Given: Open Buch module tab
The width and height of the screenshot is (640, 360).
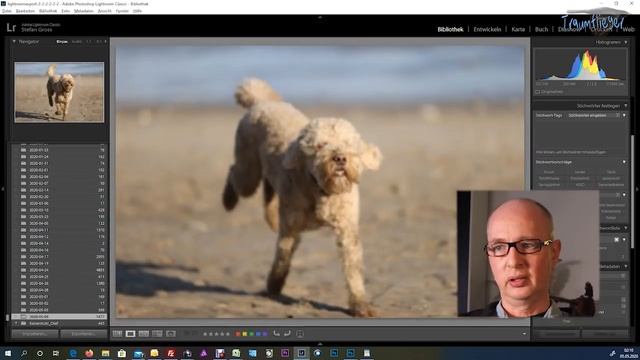Looking at the screenshot, I should coord(541,29).
